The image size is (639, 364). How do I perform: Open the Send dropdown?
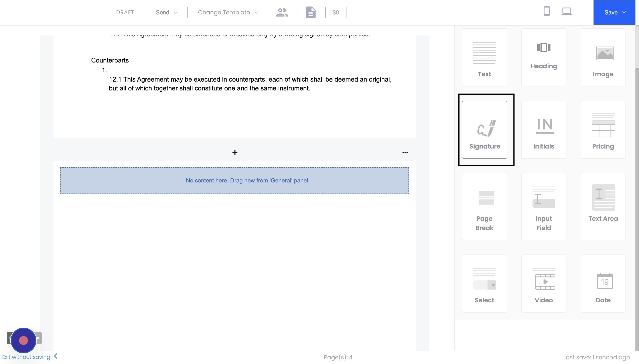(166, 12)
